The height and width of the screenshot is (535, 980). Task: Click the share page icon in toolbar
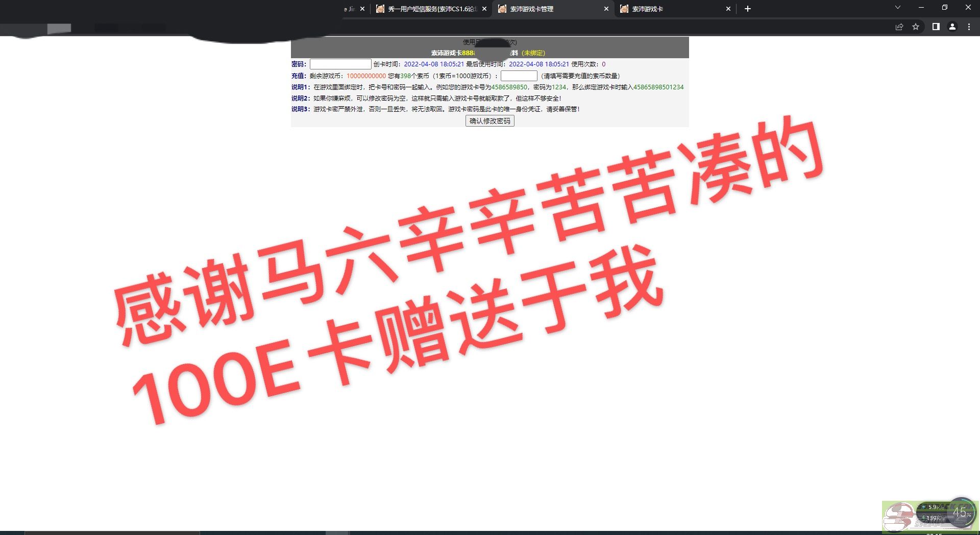coord(899,27)
